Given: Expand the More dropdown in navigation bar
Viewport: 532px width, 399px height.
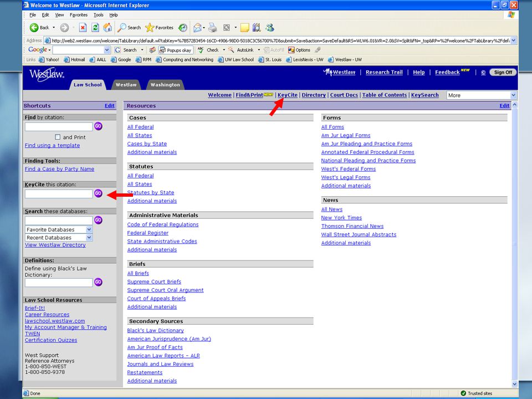Looking at the screenshot, I should 513,95.
